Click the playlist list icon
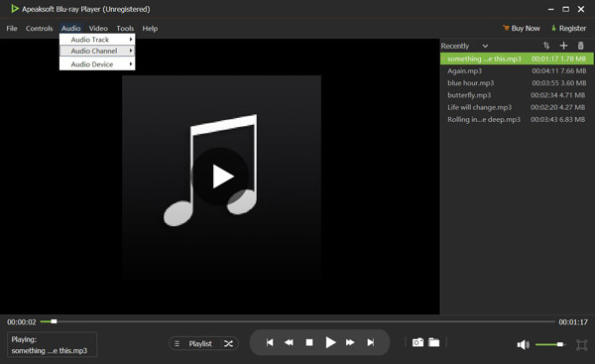This screenshot has height=364, width=595. pyautogui.click(x=177, y=344)
